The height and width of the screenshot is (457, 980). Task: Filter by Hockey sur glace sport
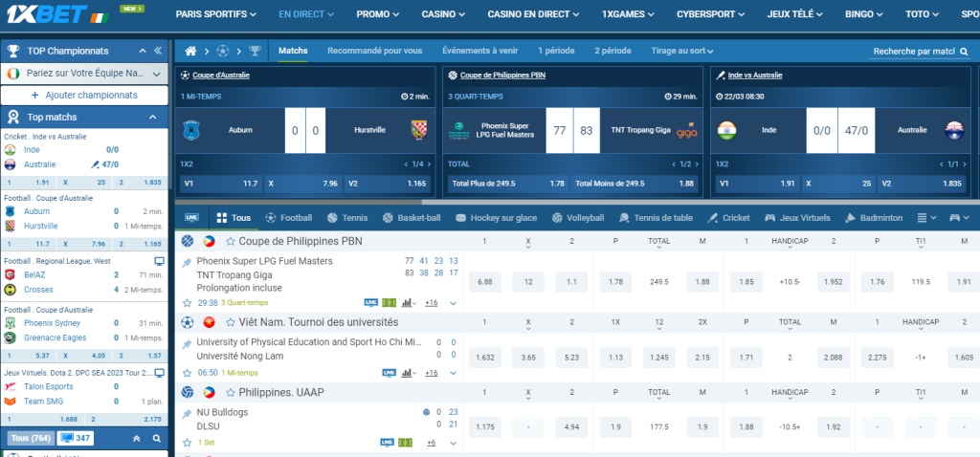pos(497,218)
